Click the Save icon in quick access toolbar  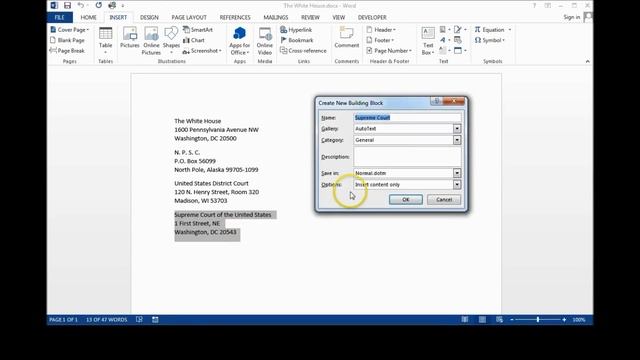[67, 5]
